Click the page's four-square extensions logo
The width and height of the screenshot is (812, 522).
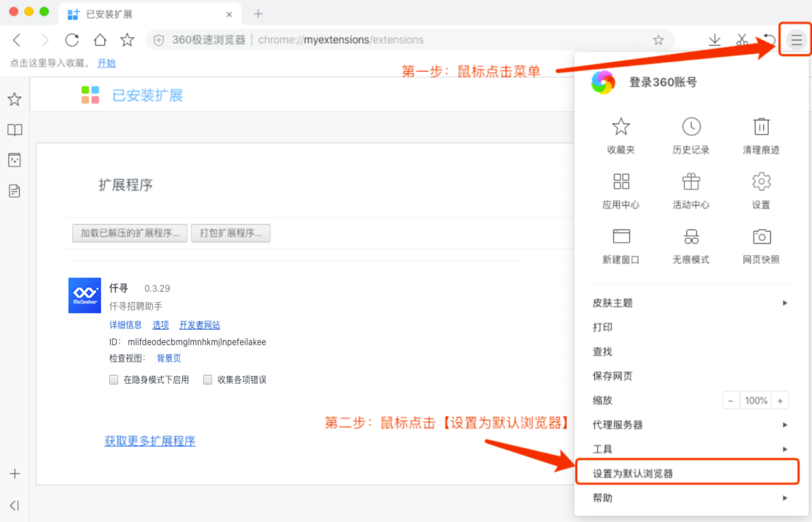click(90, 95)
